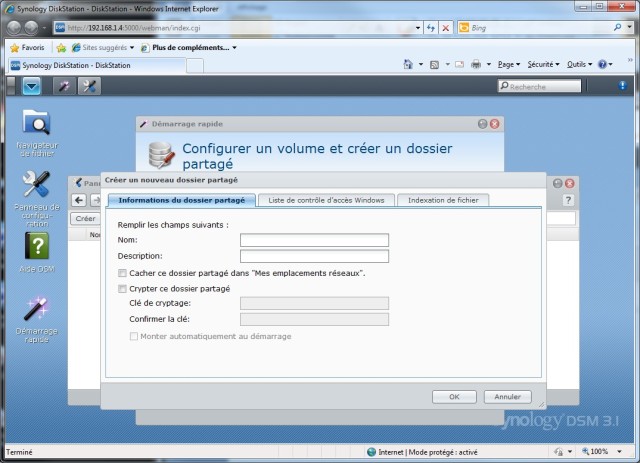The width and height of the screenshot is (640, 463).
Task: Click the security lock icon in status bar
Action: pyautogui.click(x=559, y=452)
